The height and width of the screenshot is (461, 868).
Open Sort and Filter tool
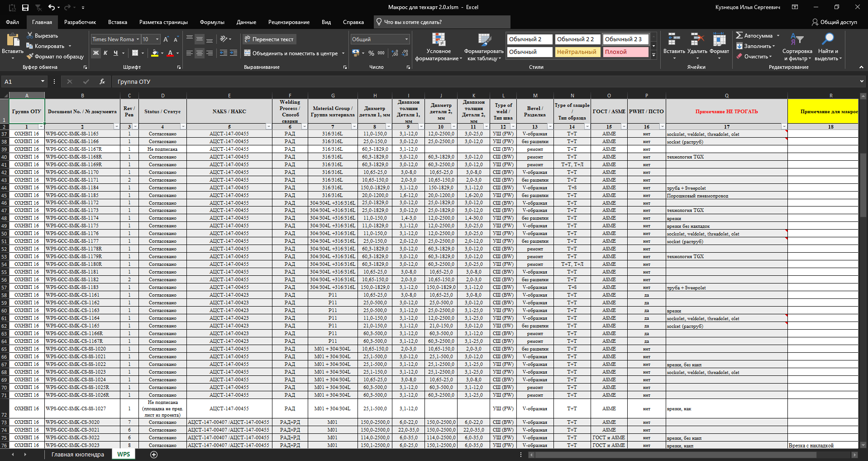click(x=796, y=41)
